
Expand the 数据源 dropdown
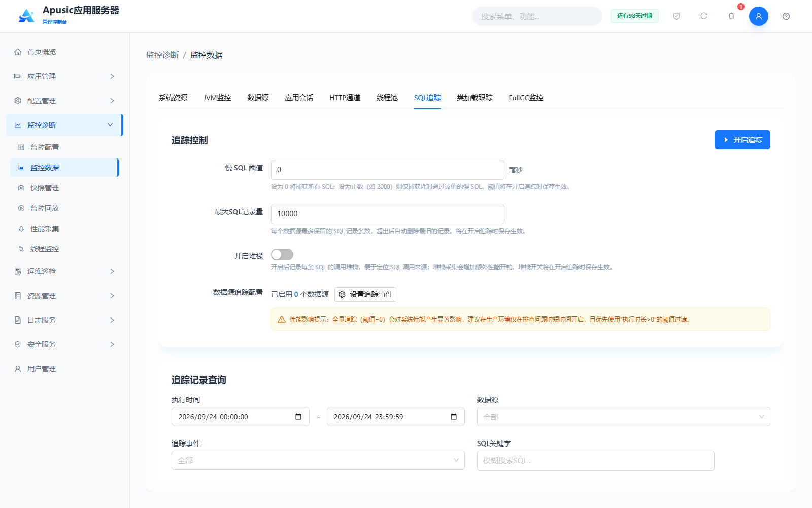coord(623,417)
